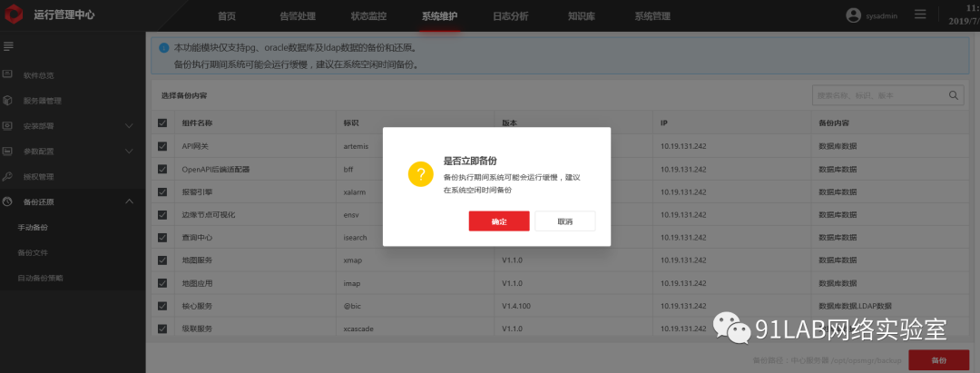Click the red 确定 confirm button
Viewport: 980px width, 373px height.
[x=499, y=221]
